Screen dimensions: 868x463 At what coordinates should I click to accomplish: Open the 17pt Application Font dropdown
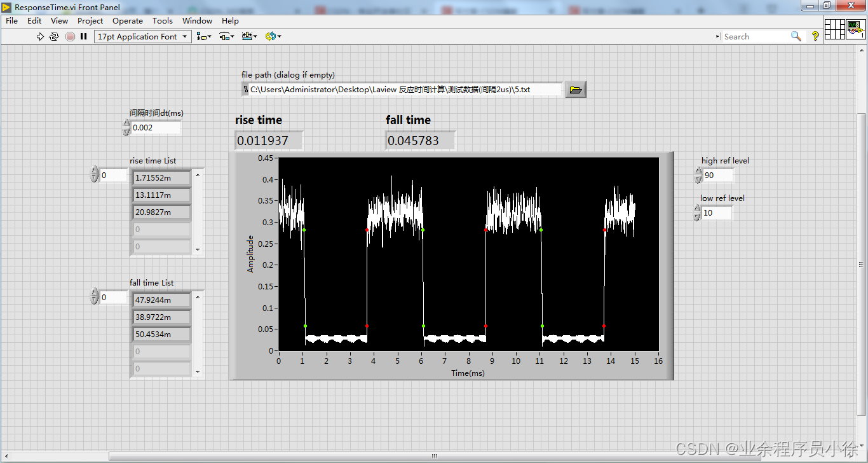point(143,36)
